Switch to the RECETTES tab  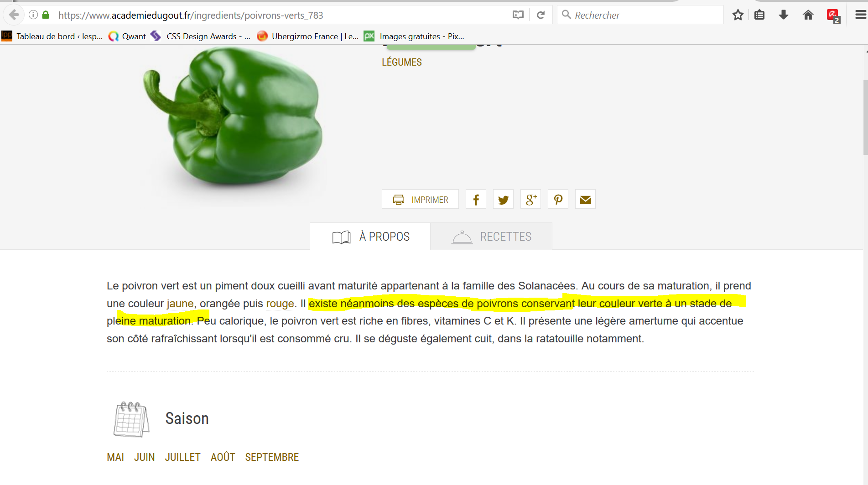(x=491, y=237)
